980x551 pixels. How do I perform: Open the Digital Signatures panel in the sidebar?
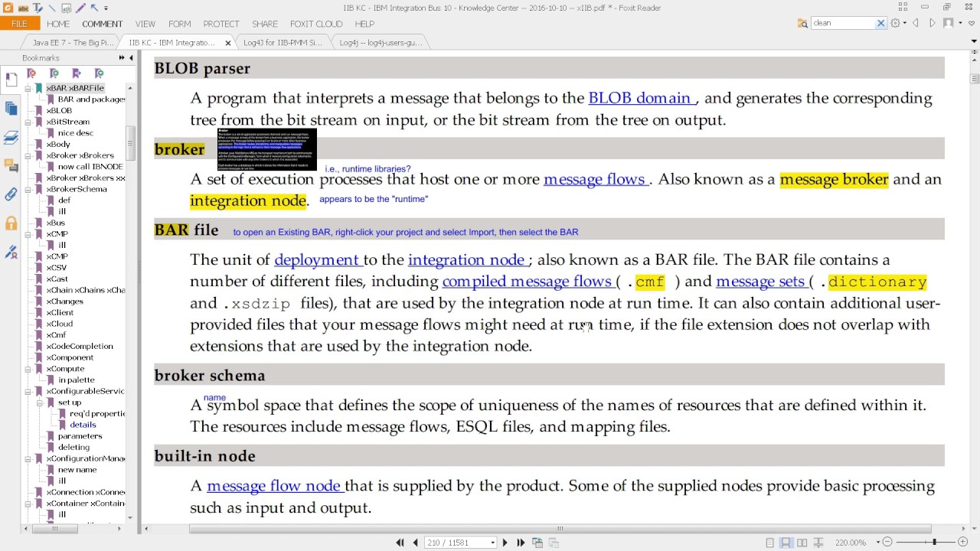[x=11, y=252]
